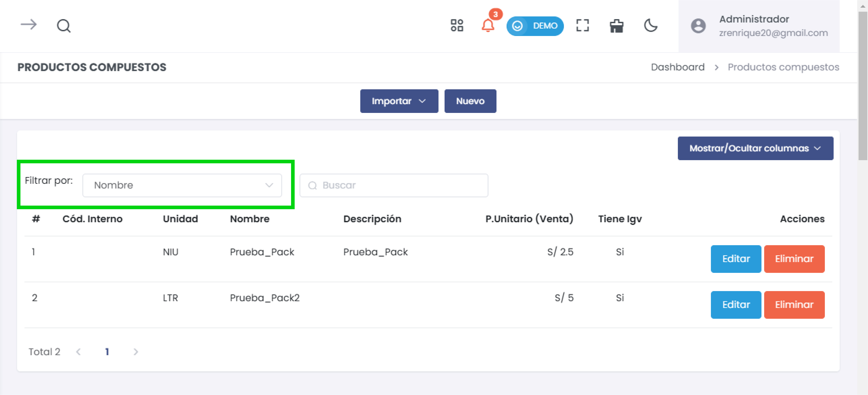Click the DEMO smiley badge

535,26
